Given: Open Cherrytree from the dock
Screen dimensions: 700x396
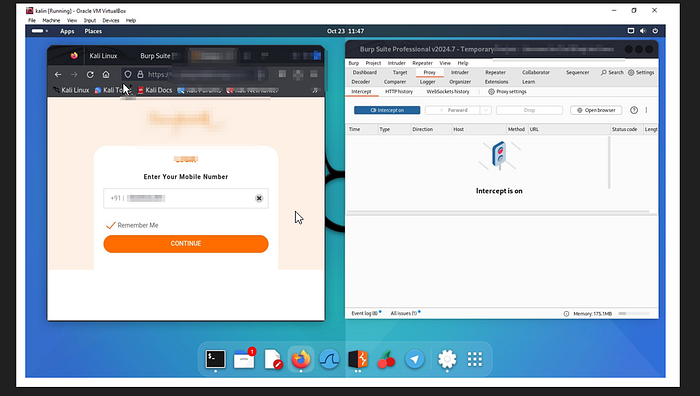Looking at the screenshot, I should click(x=386, y=359).
